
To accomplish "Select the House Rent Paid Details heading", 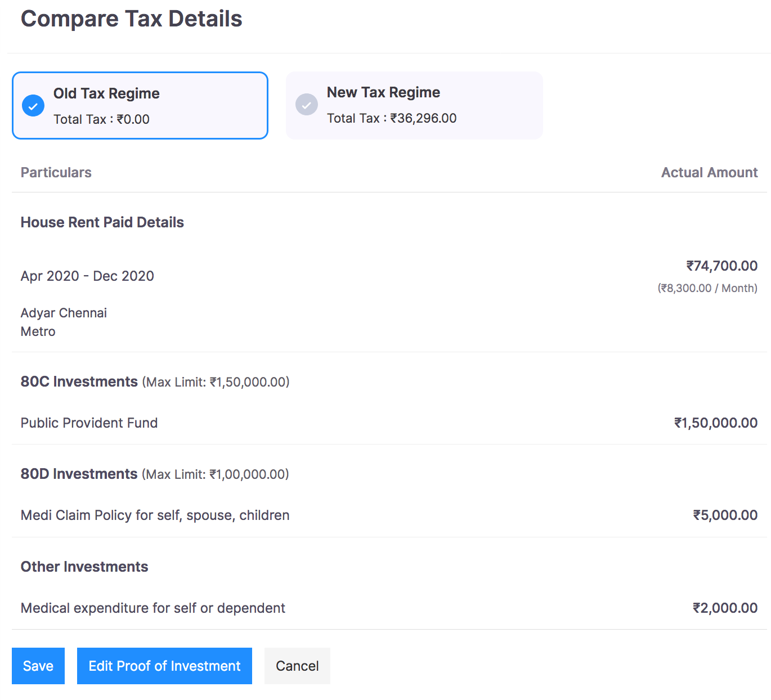I will pyautogui.click(x=102, y=222).
